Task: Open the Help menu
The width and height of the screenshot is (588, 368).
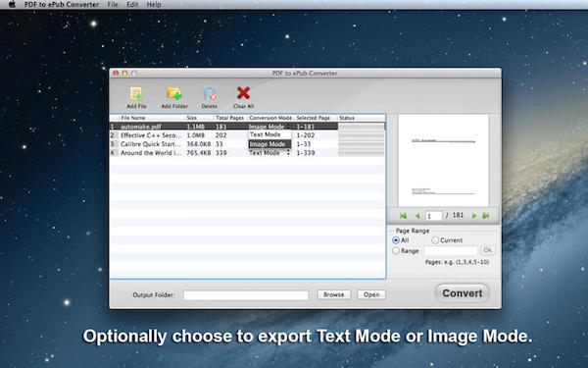Action: click(x=154, y=5)
